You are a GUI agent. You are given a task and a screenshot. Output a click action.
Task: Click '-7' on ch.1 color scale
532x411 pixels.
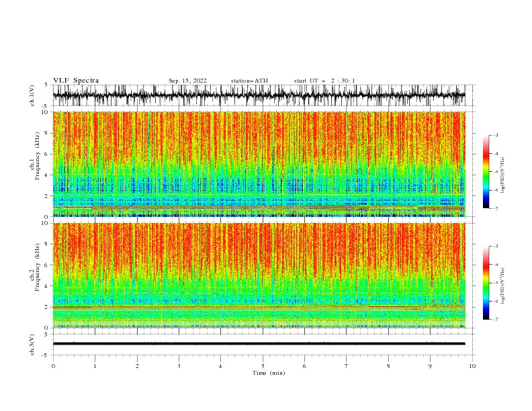point(496,208)
